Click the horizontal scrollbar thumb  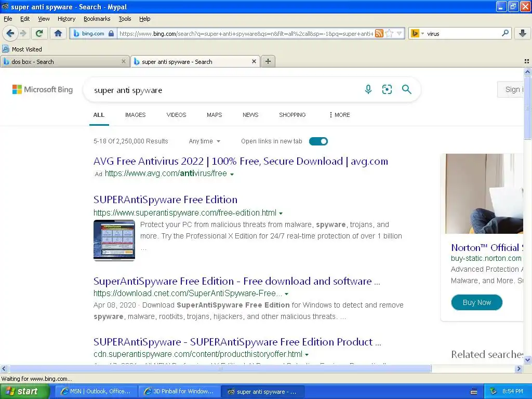coord(220,368)
